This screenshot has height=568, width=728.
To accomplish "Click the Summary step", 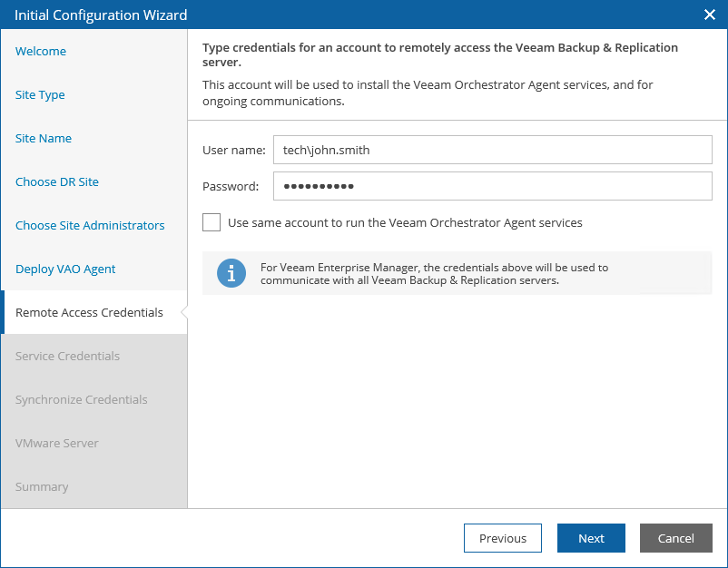I will [x=42, y=486].
